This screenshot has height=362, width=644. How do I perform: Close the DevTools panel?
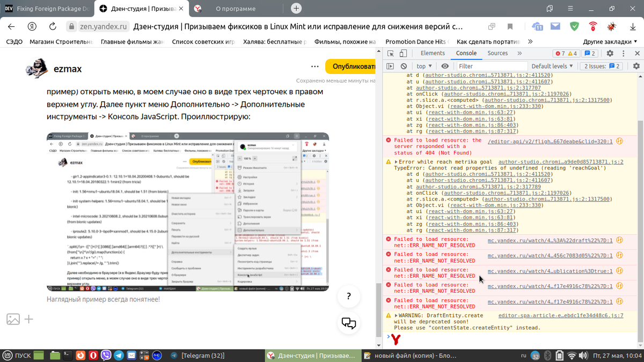pos(637,54)
